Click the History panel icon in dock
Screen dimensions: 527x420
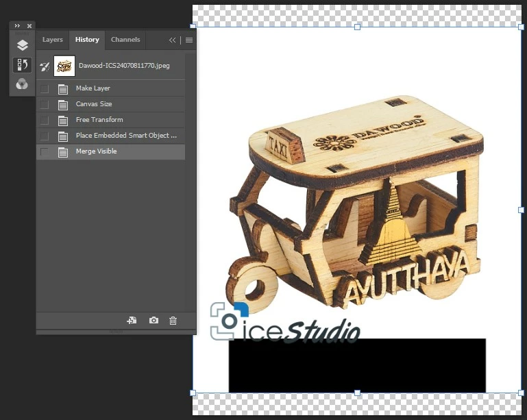[x=22, y=64]
